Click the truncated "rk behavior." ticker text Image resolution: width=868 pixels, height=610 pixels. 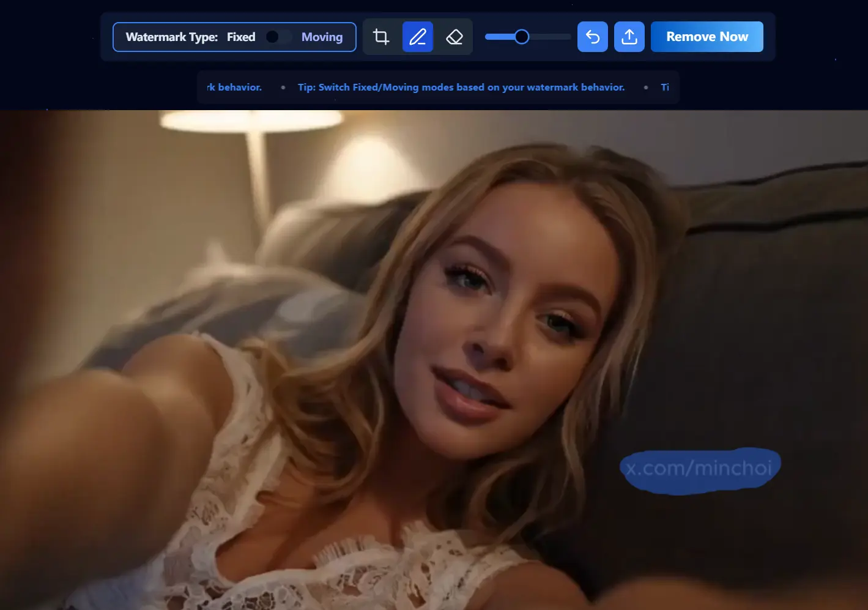234,87
